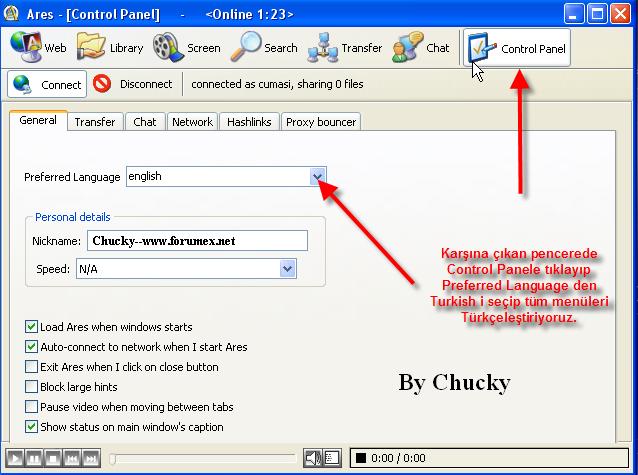Open the Speed dropdown list
Screen dimensions: 638x475
(288, 269)
